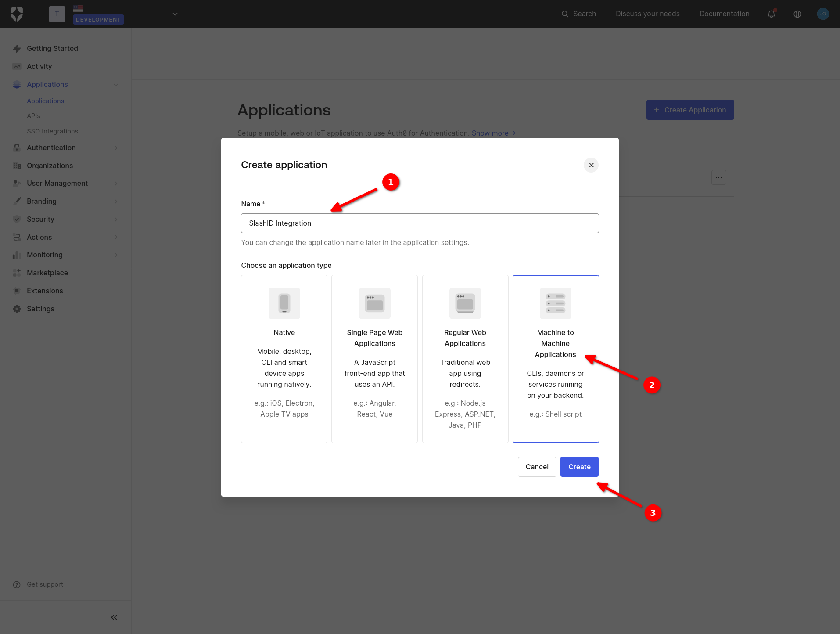Click Show more in the Applications description
Image resolution: width=840 pixels, height=634 pixels.
click(490, 133)
